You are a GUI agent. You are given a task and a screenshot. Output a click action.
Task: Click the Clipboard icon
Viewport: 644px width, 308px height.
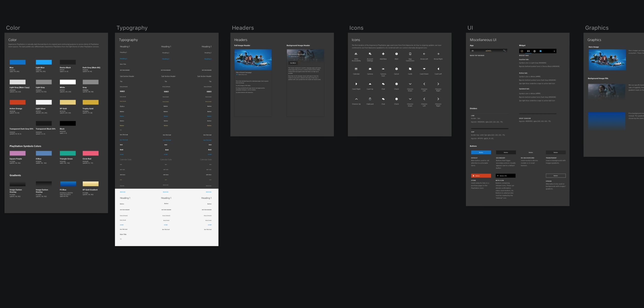click(370, 99)
